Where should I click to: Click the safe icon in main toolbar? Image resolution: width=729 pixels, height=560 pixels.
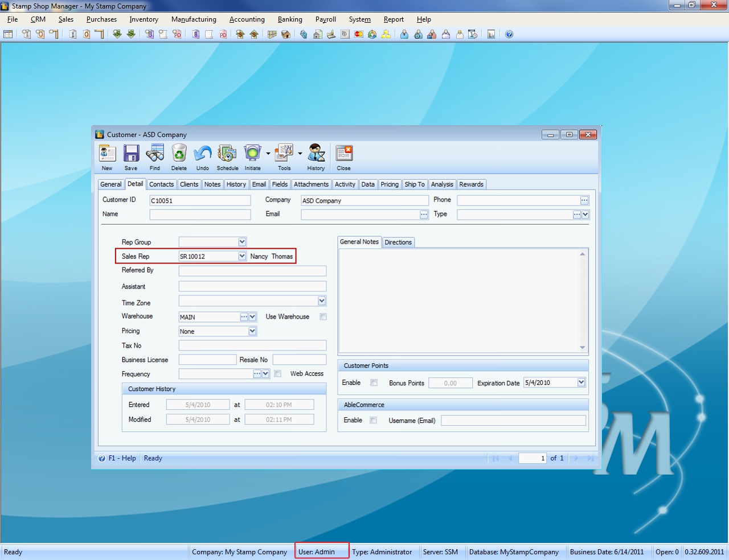[345, 34]
